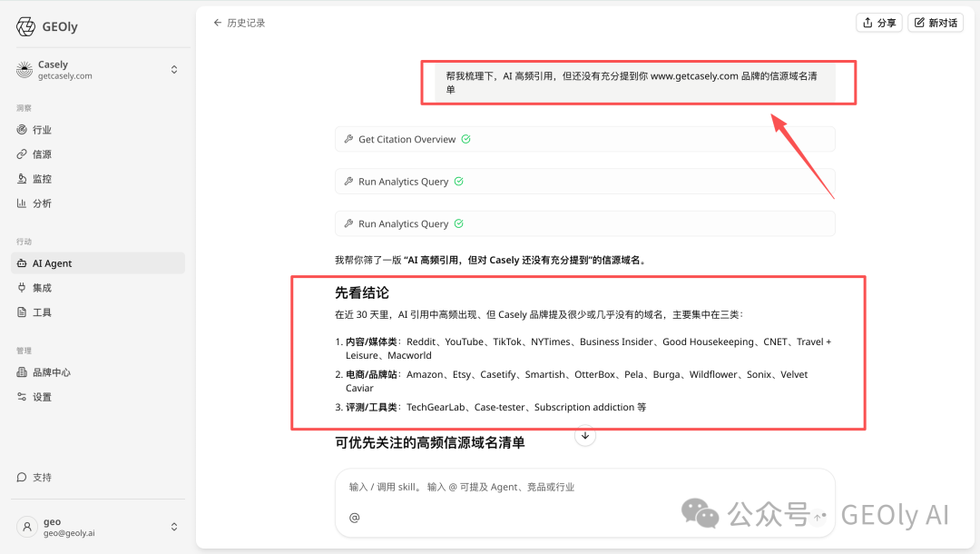Screen dimensions: 980x554
Task: Click the getcasely.com domain text in sidebar
Action: tap(65, 76)
